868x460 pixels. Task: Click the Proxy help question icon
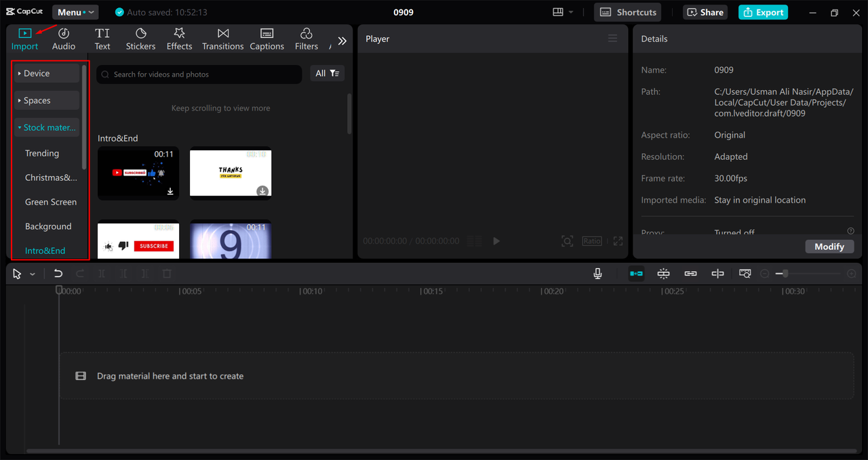(850, 231)
